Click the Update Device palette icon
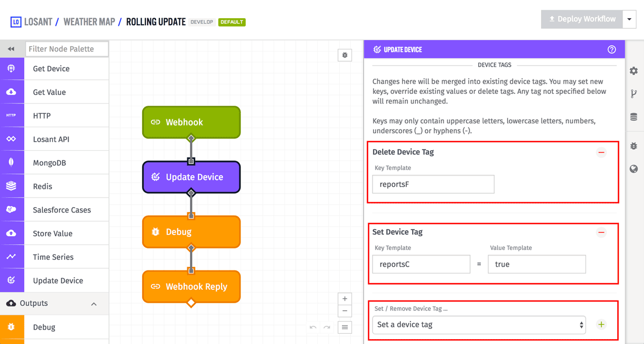Viewport: 644px width, 344px height. point(11,281)
